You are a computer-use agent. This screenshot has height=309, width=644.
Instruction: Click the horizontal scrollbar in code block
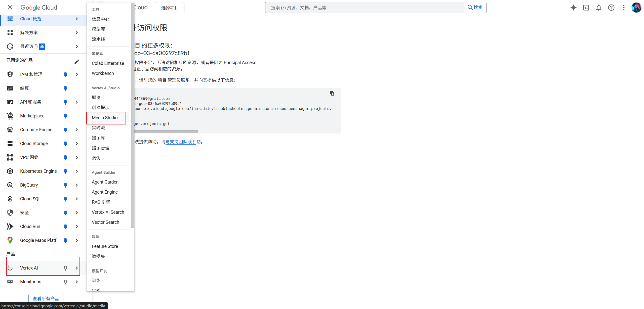[166, 132]
